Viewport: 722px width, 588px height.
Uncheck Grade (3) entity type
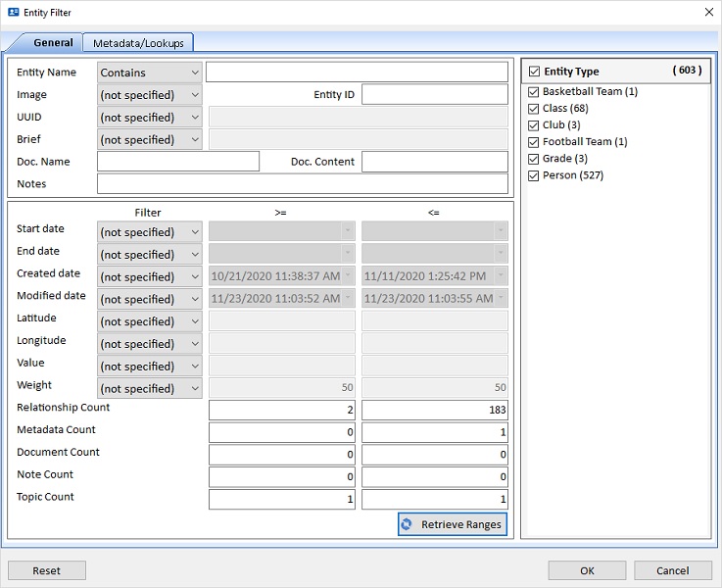[533, 159]
